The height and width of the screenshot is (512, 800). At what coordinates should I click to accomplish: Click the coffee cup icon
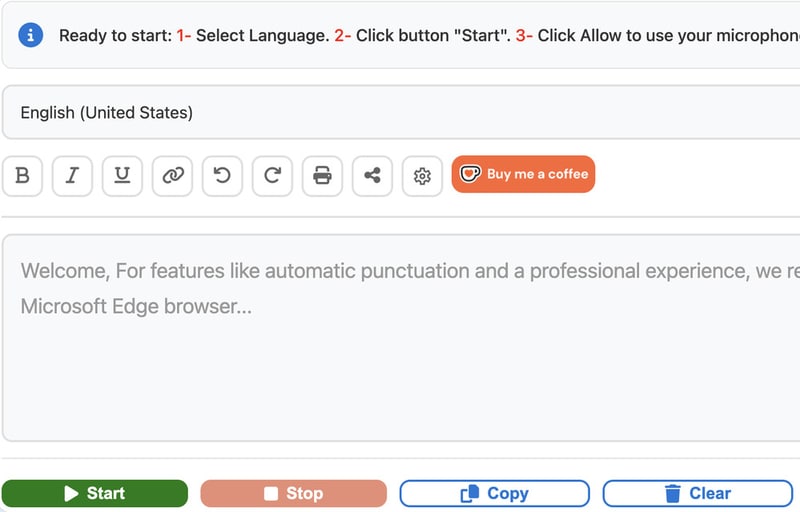pos(470,174)
